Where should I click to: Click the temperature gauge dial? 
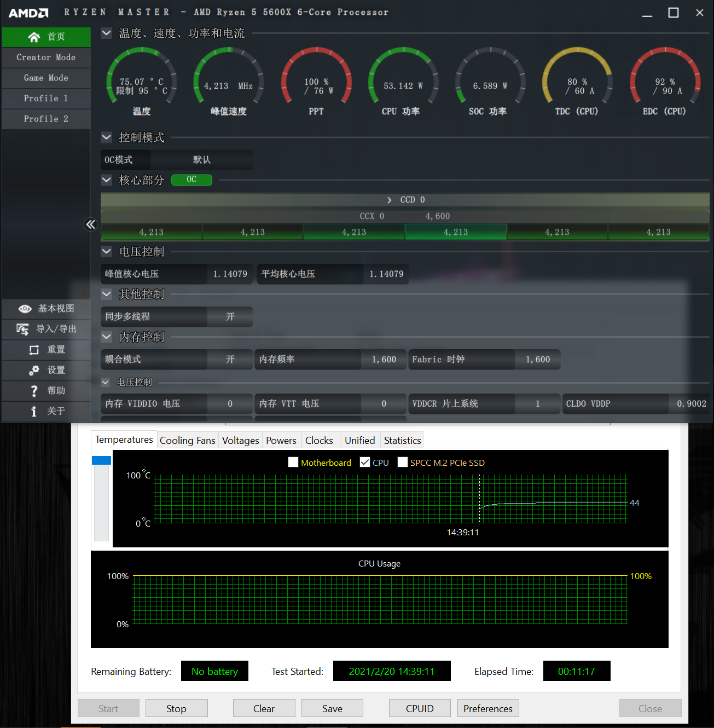click(x=141, y=77)
